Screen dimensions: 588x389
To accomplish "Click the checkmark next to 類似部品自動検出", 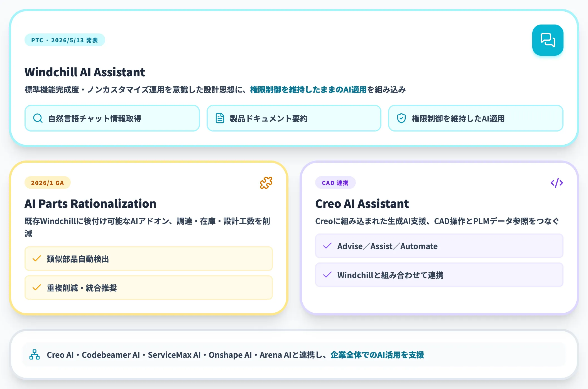I will tap(37, 259).
